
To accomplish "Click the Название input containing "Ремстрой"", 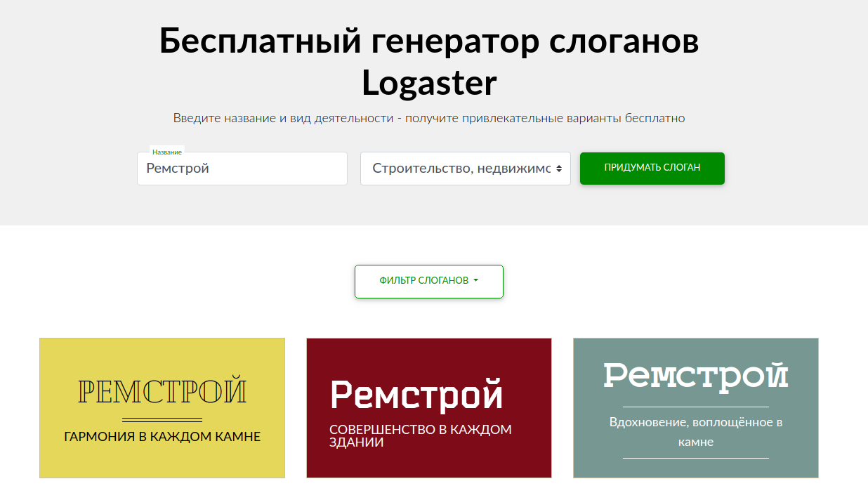I will 242,169.
